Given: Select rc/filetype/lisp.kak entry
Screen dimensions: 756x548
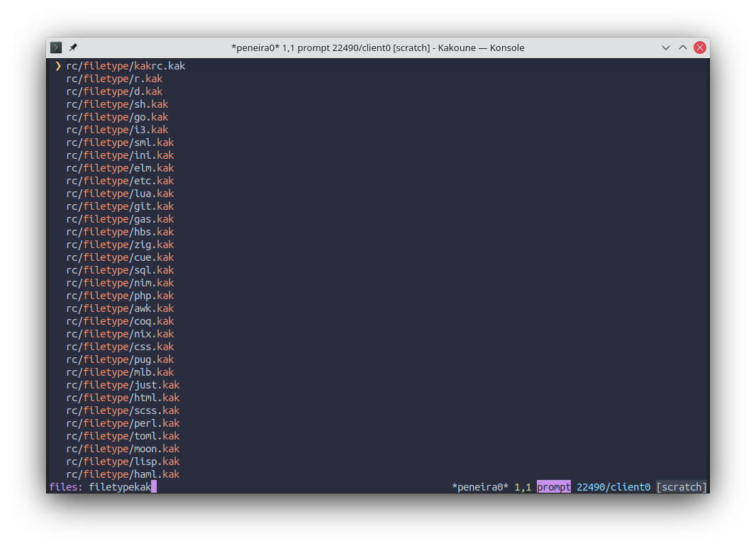Looking at the screenshot, I should tap(123, 462).
